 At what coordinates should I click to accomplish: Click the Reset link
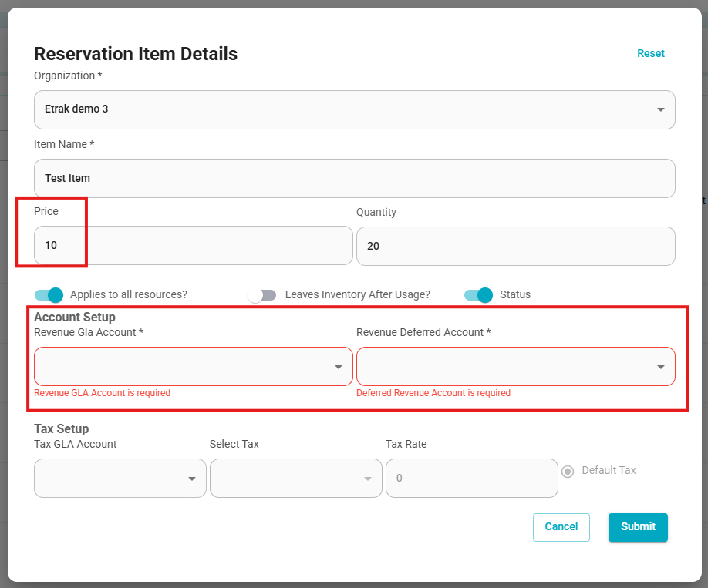tap(651, 54)
